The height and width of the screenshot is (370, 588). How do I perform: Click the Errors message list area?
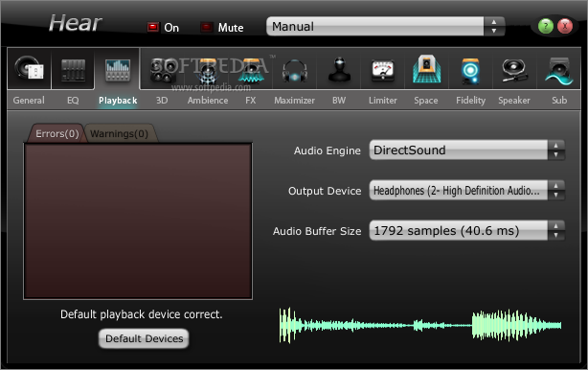[138, 221]
